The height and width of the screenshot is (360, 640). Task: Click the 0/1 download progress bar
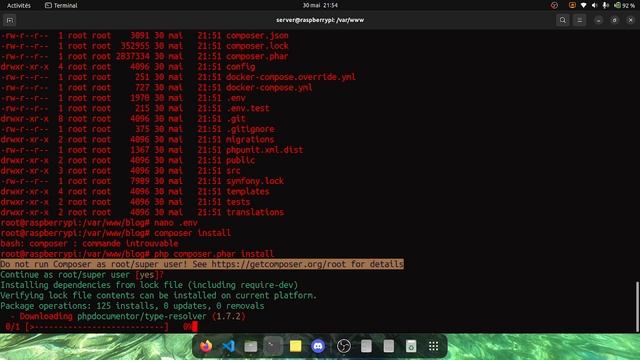[x=96, y=327]
